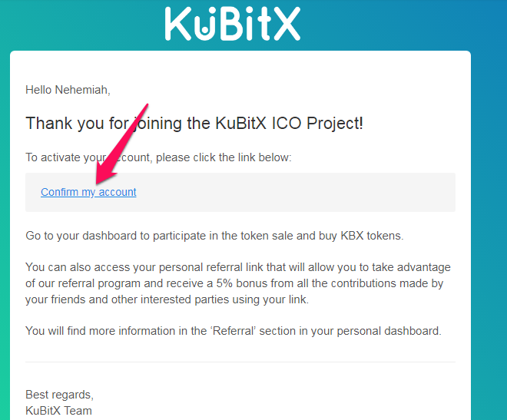Click the KuBitX logo at top

(233, 24)
